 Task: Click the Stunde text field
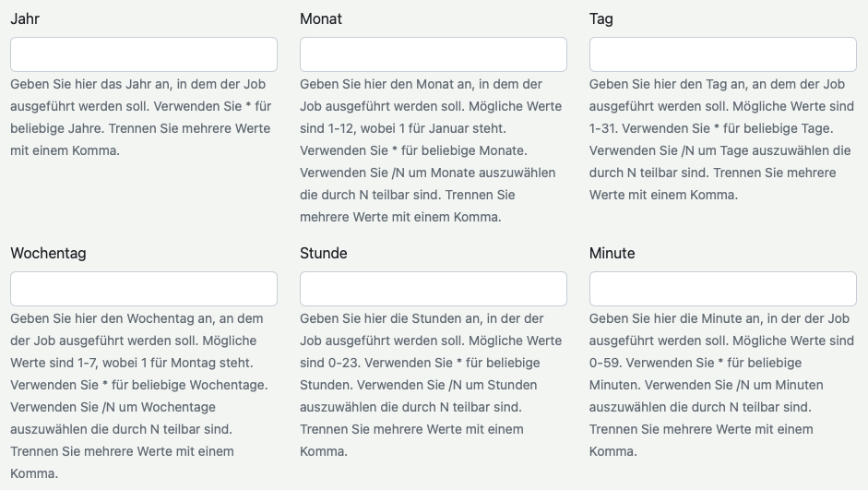[x=433, y=289]
